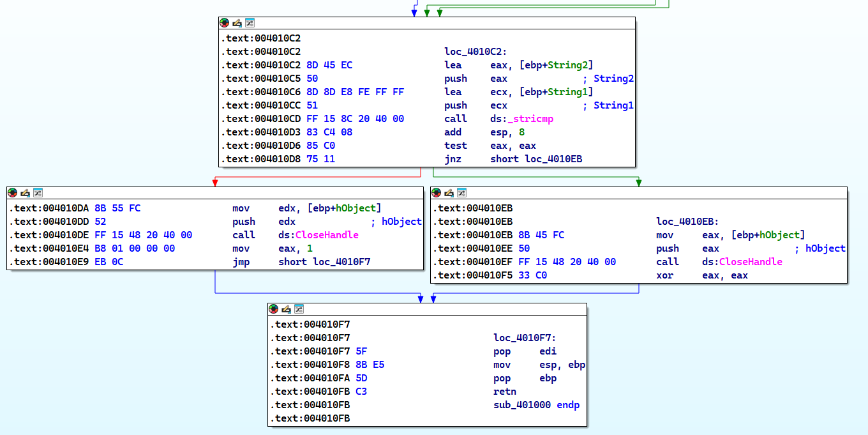Click the node color icon on loc_4010C2 block
This screenshot has height=435, width=868.
point(224,22)
